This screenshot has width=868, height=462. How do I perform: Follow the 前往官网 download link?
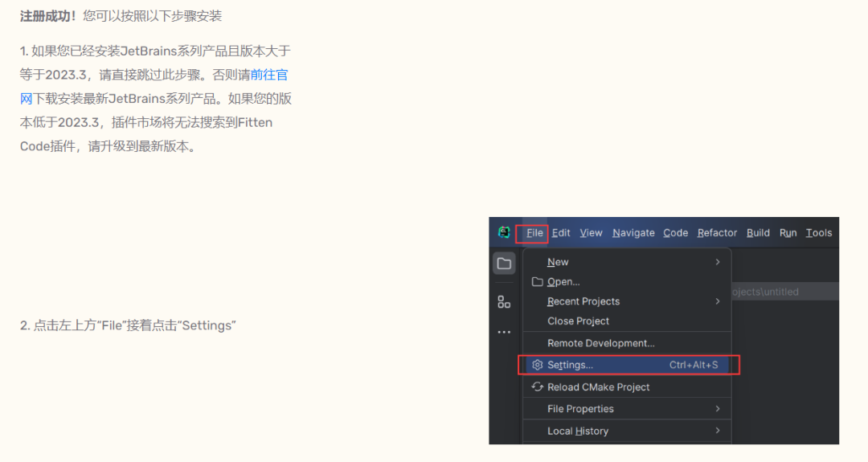click(269, 75)
